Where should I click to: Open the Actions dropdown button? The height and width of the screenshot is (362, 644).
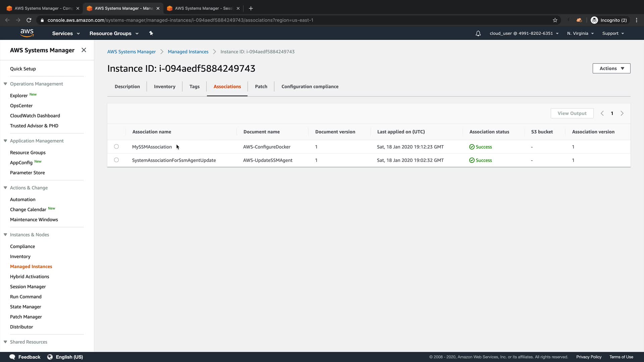pos(611,68)
